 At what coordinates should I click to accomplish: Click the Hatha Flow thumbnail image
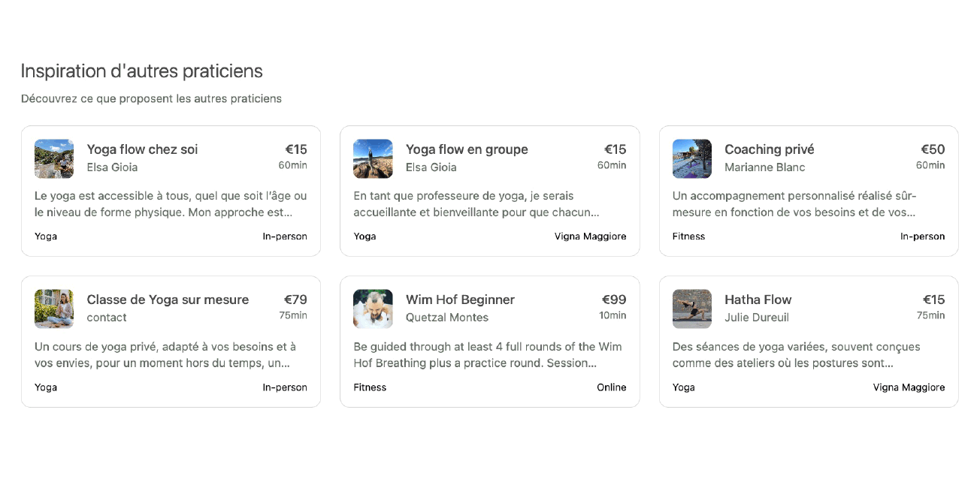[x=691, y=309]
